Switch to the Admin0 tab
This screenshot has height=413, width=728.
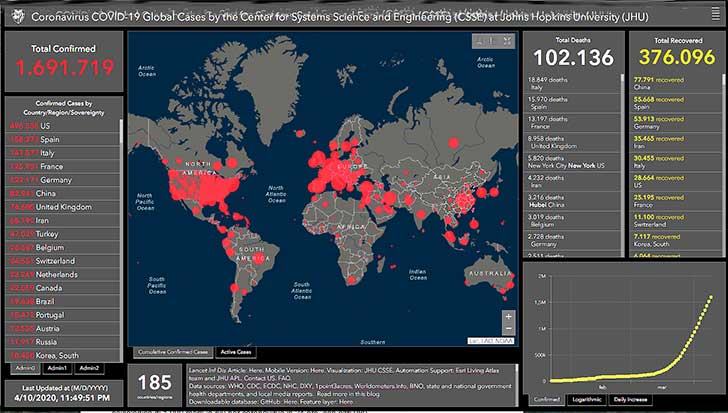pos(26,368)
